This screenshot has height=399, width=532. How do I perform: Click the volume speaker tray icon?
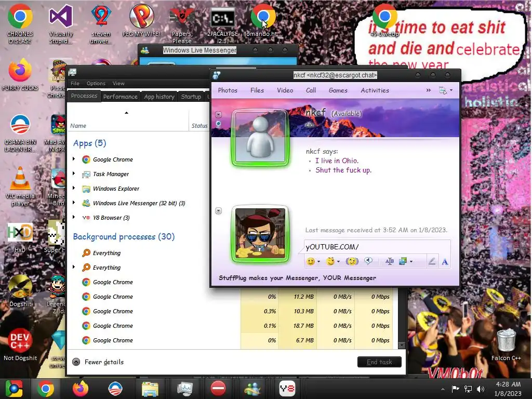point(481,389)
